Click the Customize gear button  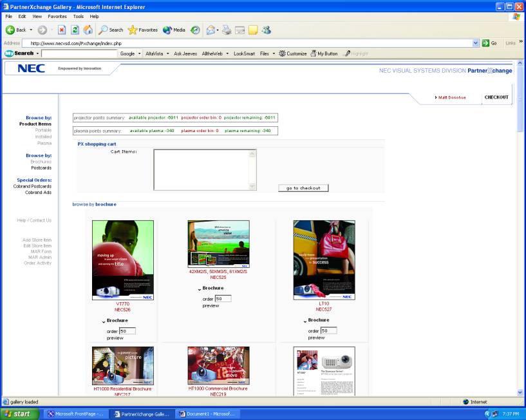pos(293,53)
